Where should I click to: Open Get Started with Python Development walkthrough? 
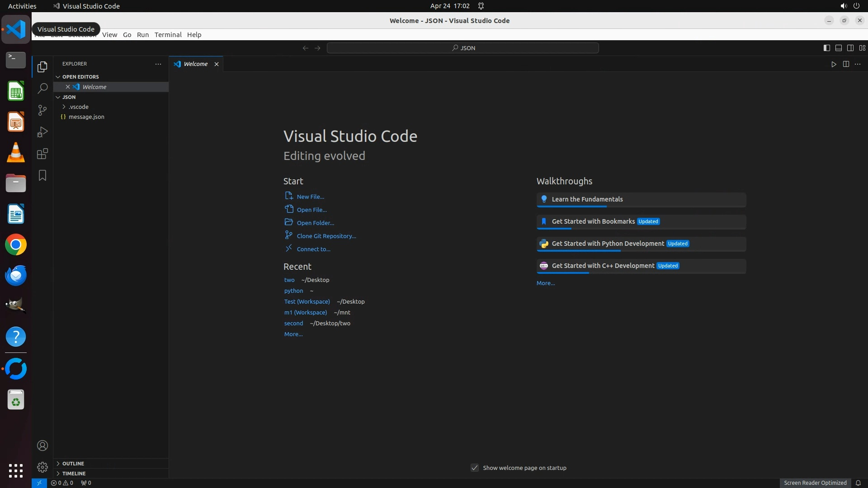[x=608, y=244]
